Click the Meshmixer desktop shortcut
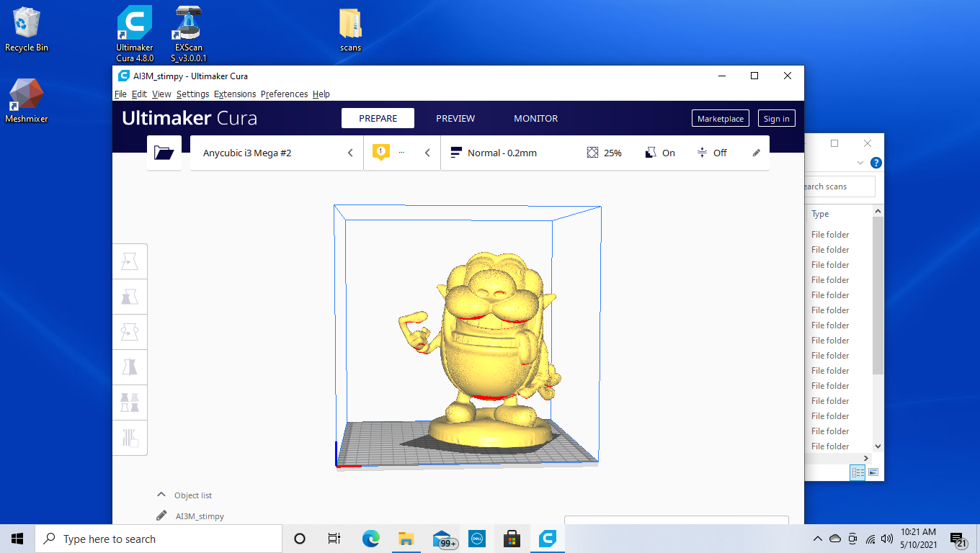 27,101
